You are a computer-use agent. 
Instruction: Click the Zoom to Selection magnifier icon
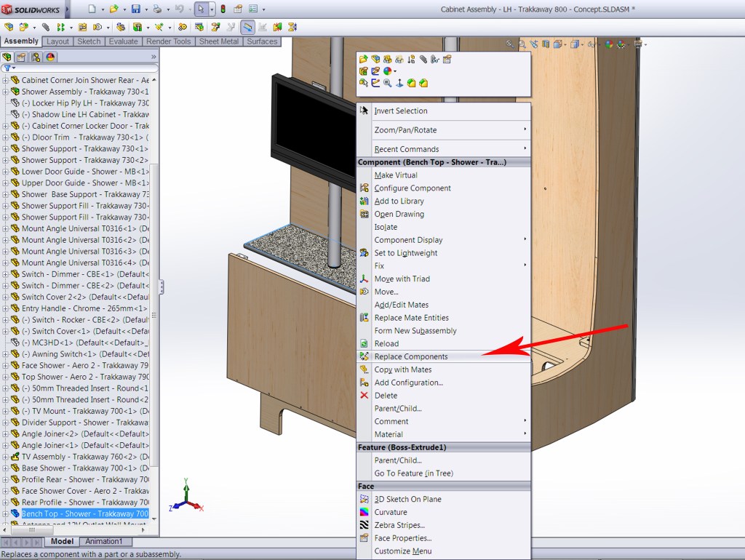click(x=387, y=83)
